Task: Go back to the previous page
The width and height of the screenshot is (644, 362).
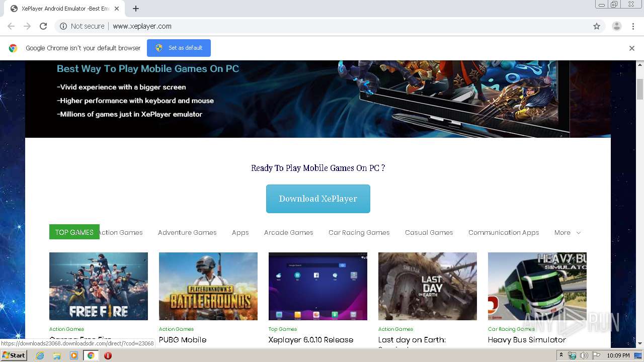Action: 11,26
